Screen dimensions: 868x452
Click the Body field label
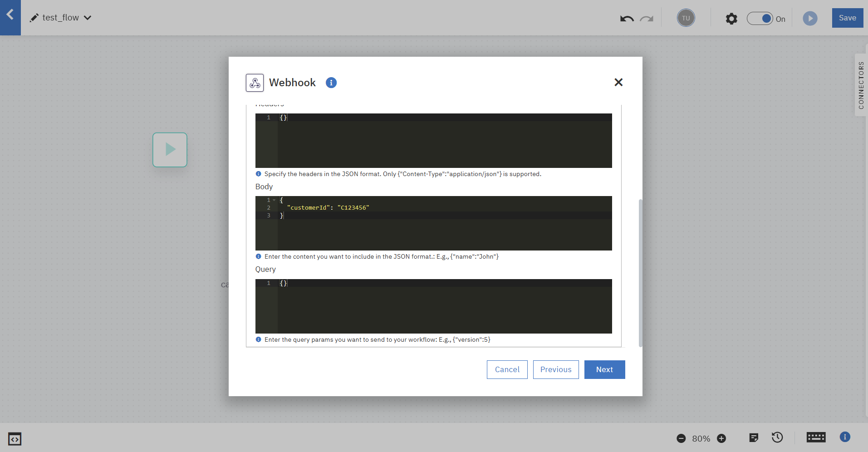pos(264,187)
